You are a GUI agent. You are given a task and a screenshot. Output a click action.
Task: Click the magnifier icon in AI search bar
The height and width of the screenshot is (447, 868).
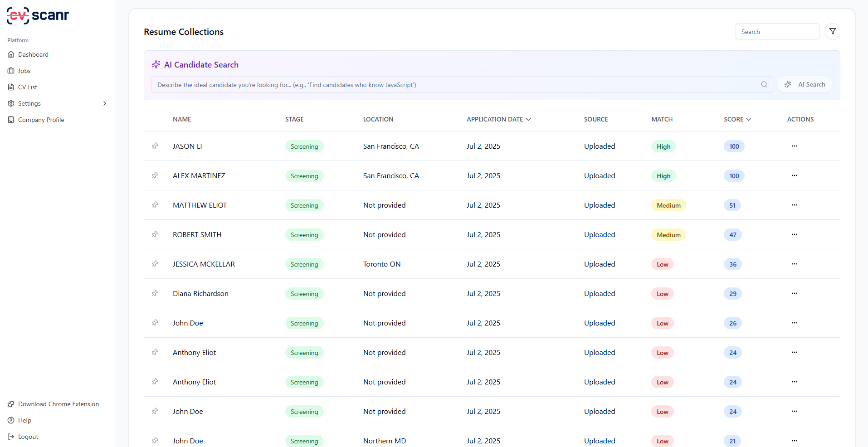point(764,84)
